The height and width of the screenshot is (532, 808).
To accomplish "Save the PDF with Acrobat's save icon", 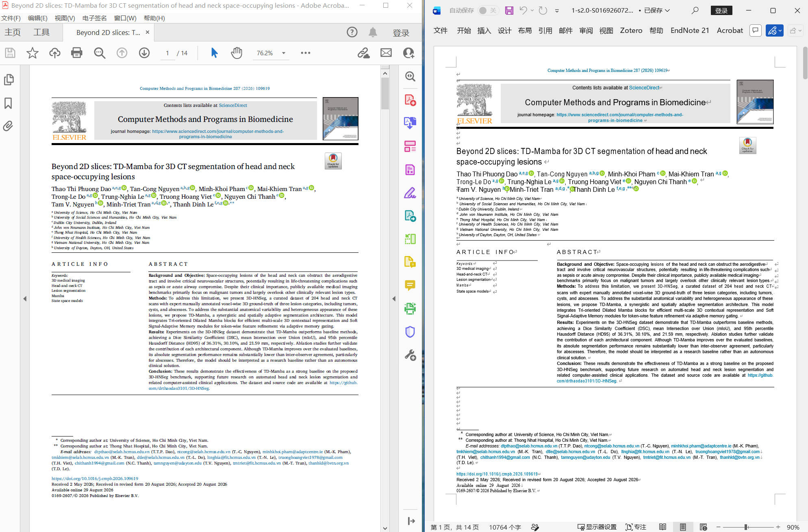I will 10,53.
